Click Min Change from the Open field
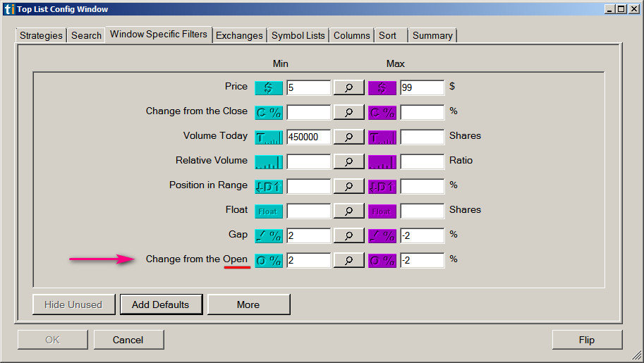Screen dimensions: 644x363 click(308, 260)
